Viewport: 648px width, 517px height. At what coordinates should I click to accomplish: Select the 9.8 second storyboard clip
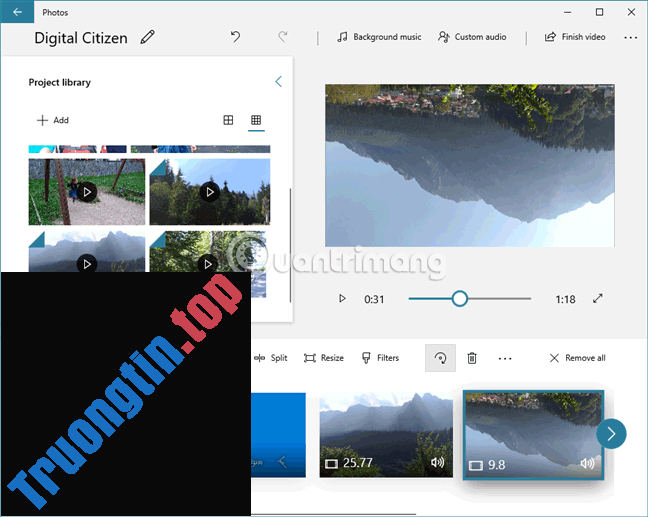(534, 435)
